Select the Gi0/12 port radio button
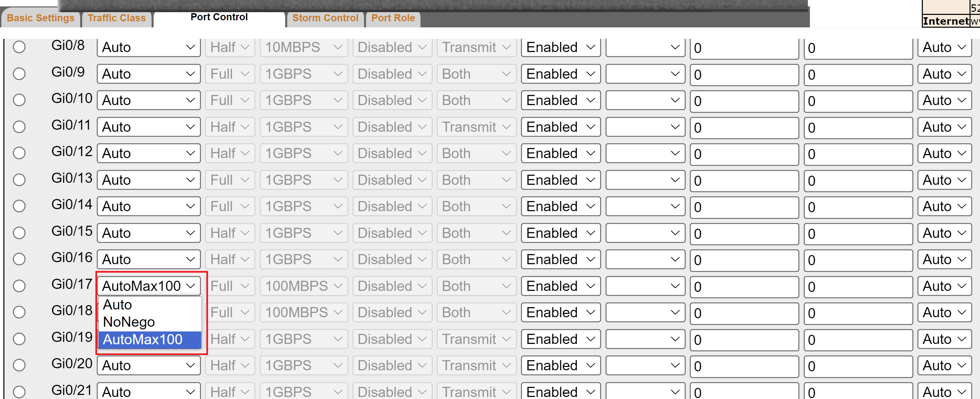980x399 pixels. [x=19, y=153]
